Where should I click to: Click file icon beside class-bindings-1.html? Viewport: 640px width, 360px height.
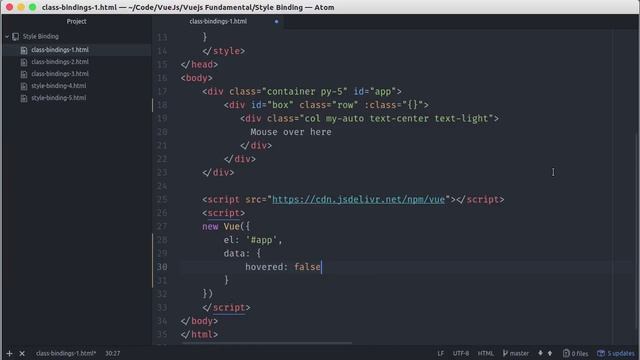pos(24,50)
